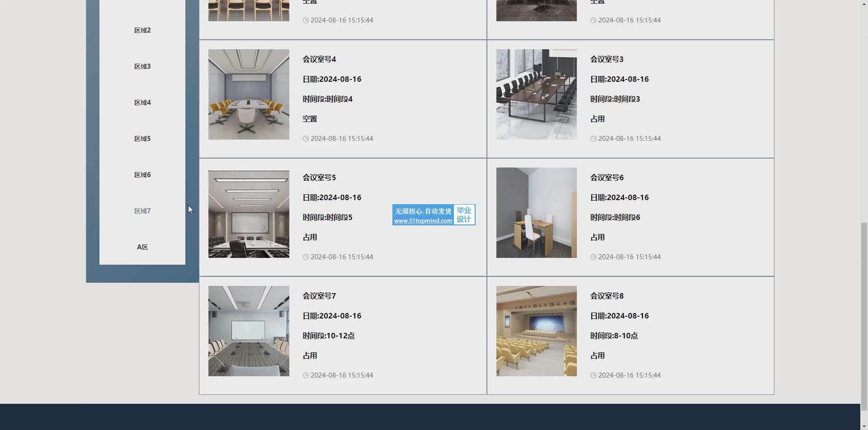The width and height of the screenshot is (868, 430).
Task: Open the 会议室号8 title link
Action: (607, 296)
